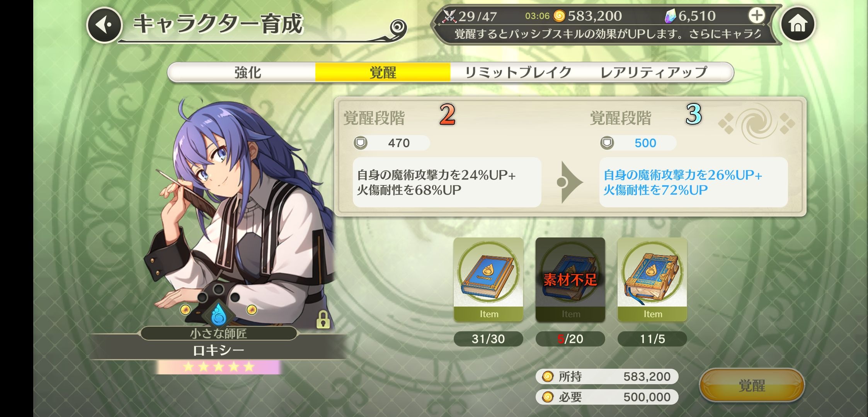Select the first blue spellbook item (31/30)
868x417 pixels.
pos(488,280)
